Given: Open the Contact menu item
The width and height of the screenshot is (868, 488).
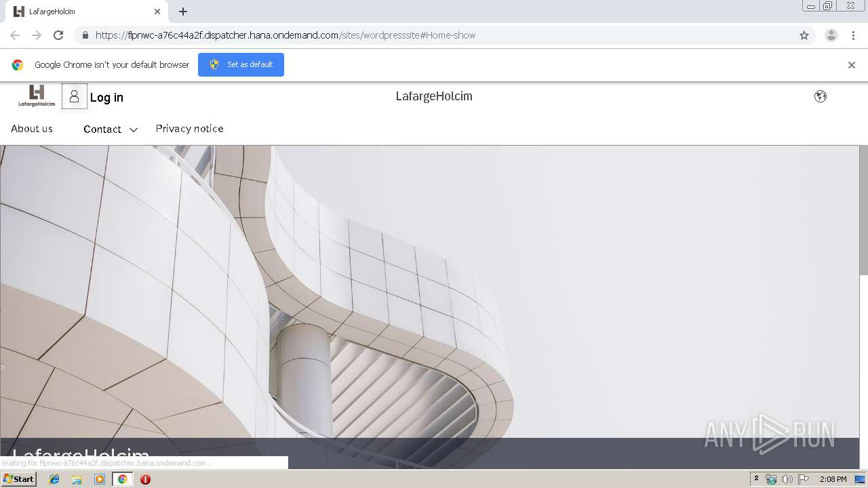Looking at the screenshot, I should (x=102, y=129).
